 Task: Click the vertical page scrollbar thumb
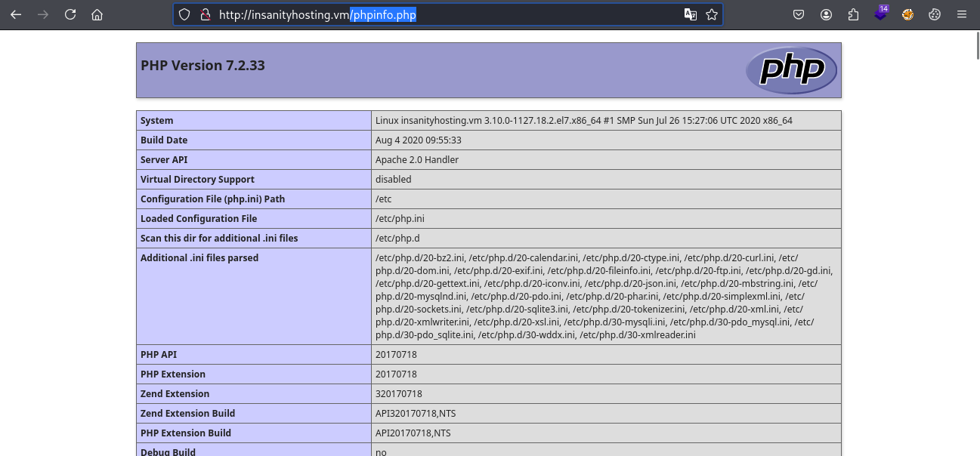[976, 45]
